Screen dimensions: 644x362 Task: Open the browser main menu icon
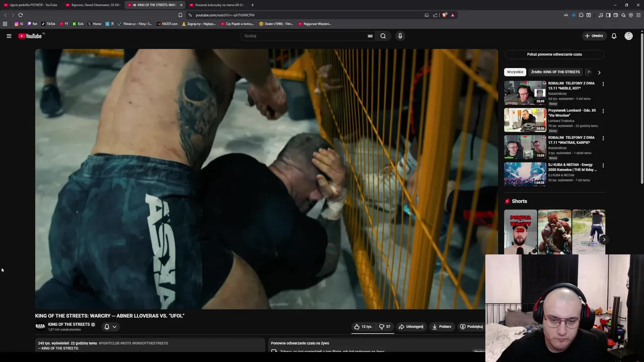coord(638,15)
